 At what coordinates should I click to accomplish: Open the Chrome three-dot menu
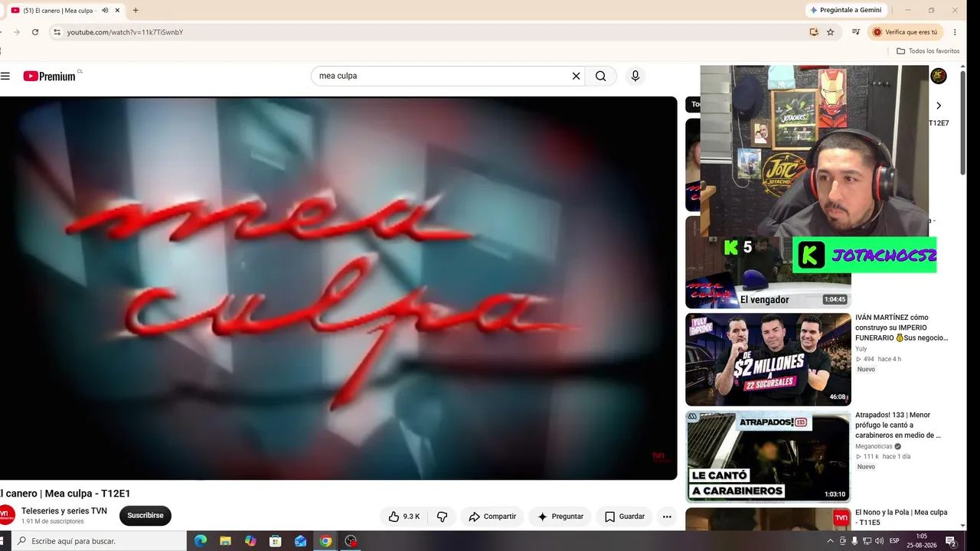coord(955,32)
